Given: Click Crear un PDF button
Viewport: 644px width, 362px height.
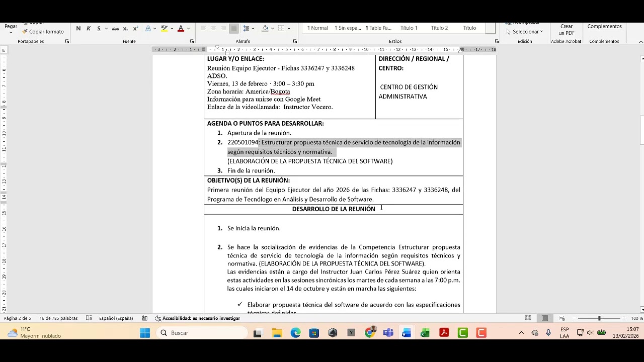Looking at the screenshot, I should 567,30.
